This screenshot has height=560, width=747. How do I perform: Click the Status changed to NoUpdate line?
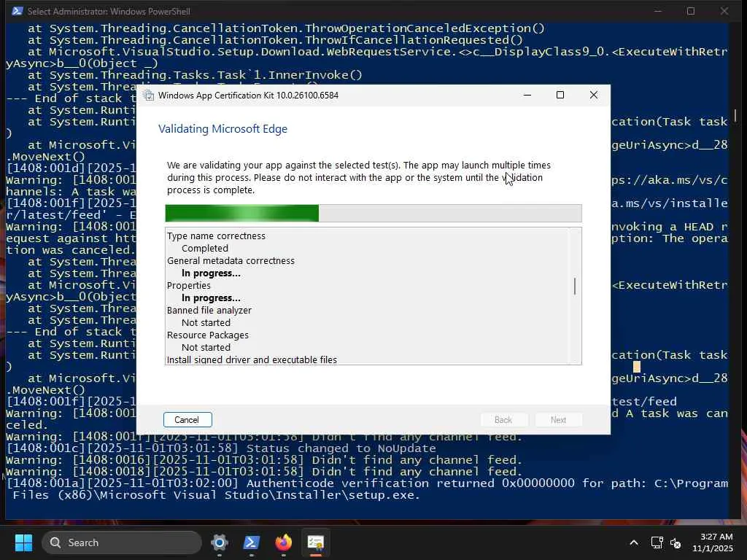pos(221,448)
